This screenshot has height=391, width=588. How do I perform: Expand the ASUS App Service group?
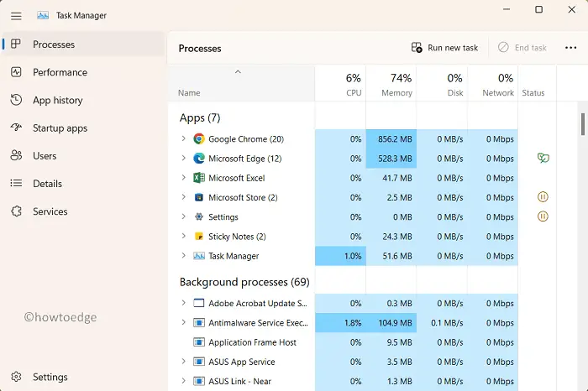point(183,361)
